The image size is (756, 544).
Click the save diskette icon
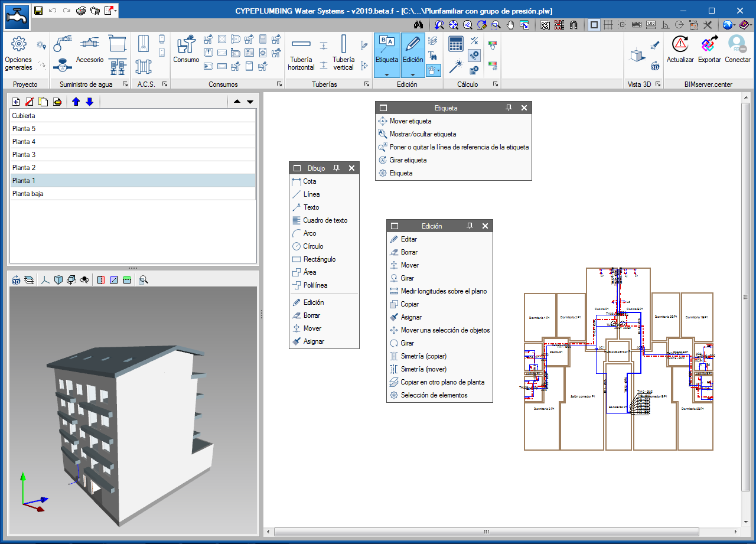38,11
